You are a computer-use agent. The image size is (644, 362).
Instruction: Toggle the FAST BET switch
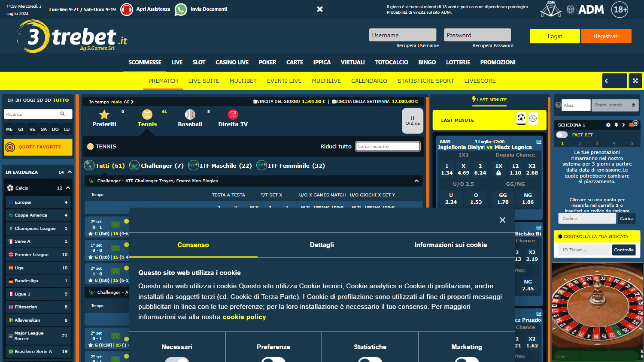point(562,135)
